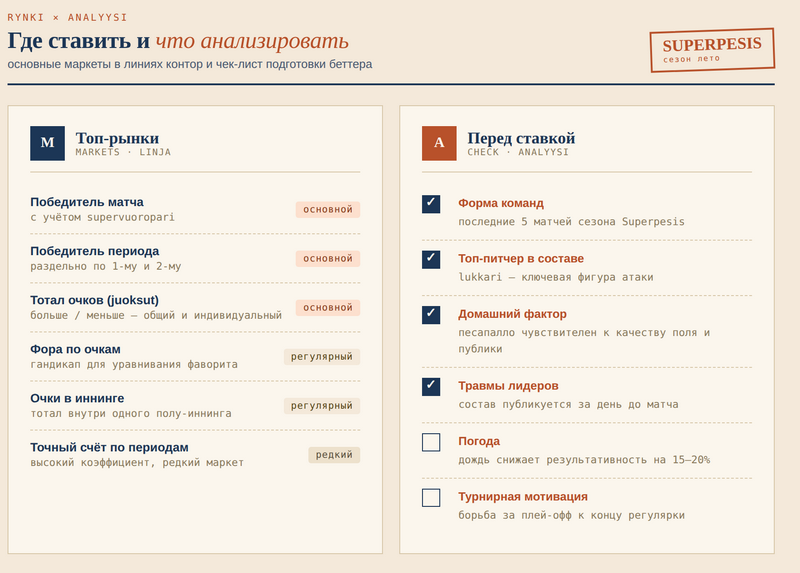Click the основные маркеты в линиях subtitle
800x573 pixels.
pos(190,64)
